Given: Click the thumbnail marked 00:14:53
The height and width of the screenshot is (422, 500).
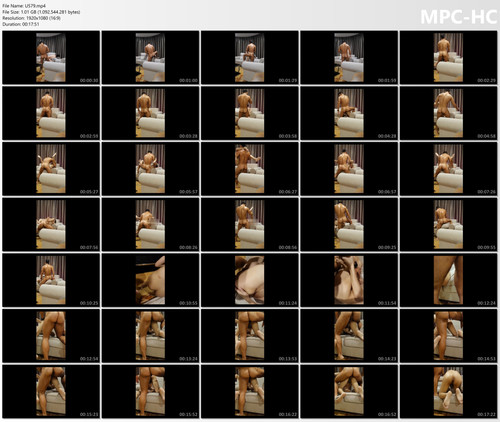Looking at the screenshot, I should coord(448,336).
